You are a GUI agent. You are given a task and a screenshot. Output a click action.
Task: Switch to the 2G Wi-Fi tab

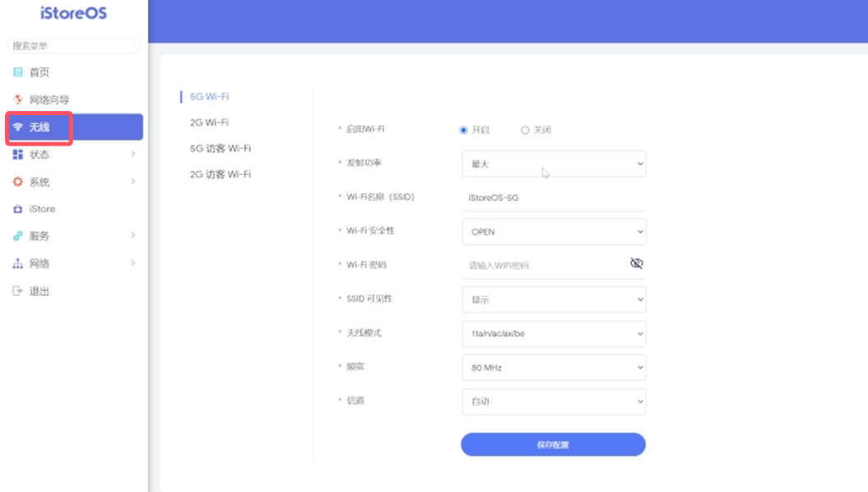tap(209, 123)
